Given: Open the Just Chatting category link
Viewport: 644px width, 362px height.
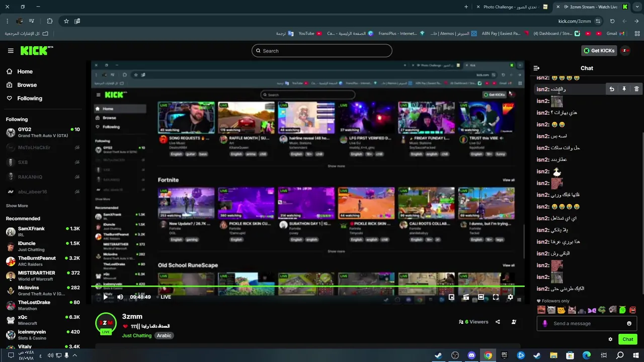Looking at the screenshot, I should pos(136,335).
